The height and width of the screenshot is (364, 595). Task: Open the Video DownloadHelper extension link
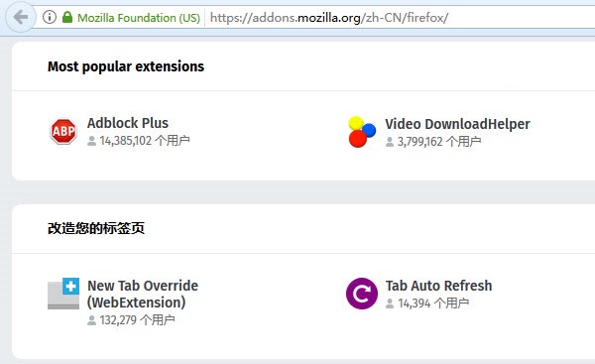(x=457, y=124)
